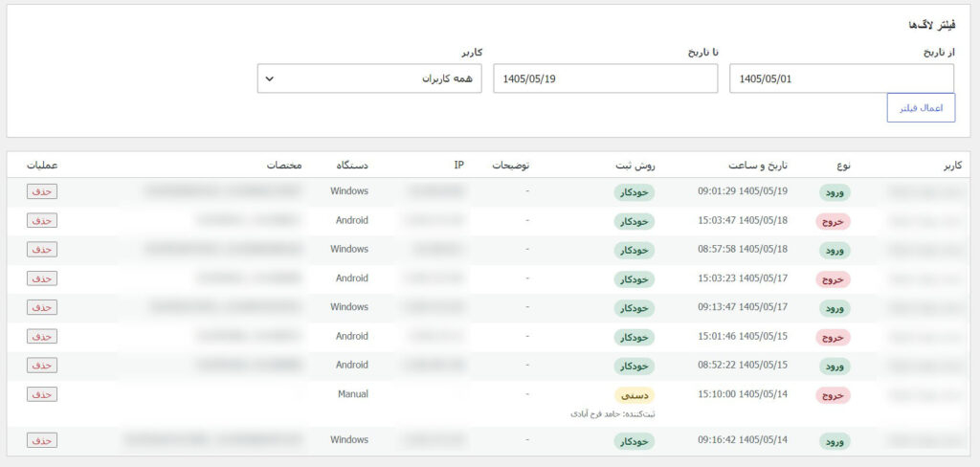
Task: Click خودکار badge in 09:01:29 1405/05/19 row
Action: [x=634, y=192]
